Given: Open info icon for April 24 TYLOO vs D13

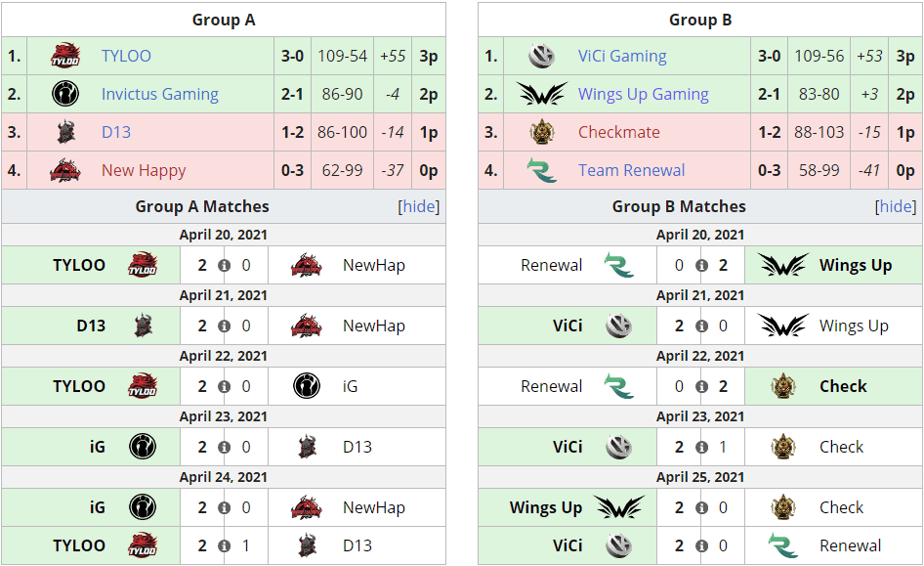Looking at the screenshot, I should (224, 545).
